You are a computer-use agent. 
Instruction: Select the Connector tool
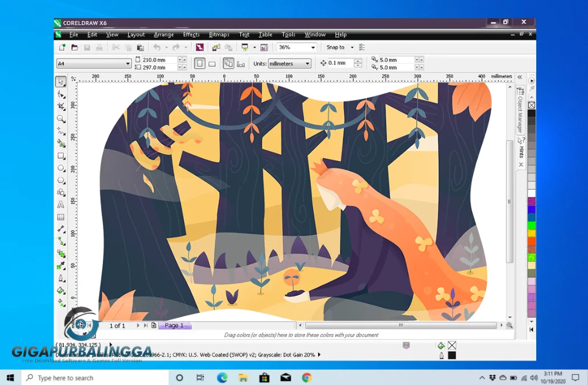coord(61,242)
